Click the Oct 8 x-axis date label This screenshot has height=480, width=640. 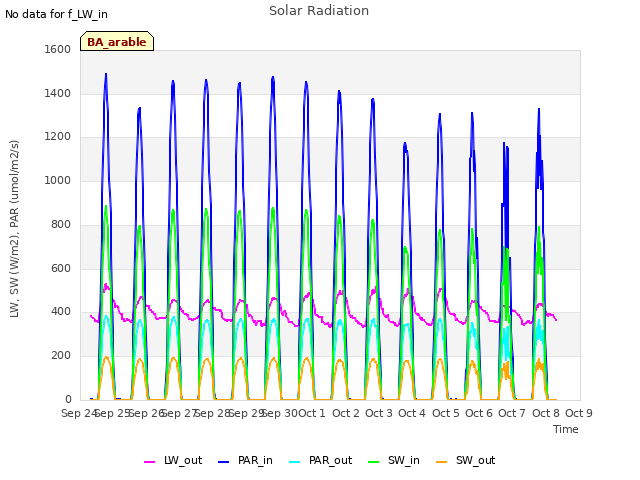pos(546,413)
